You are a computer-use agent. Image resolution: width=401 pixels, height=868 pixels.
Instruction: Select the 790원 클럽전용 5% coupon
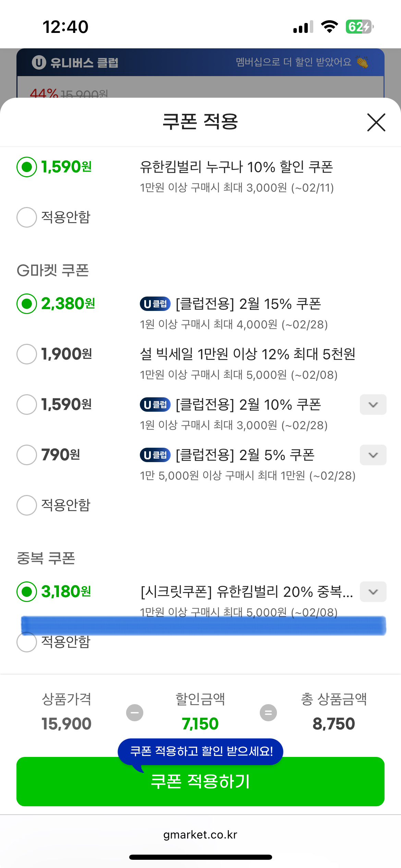pos(27,455)
